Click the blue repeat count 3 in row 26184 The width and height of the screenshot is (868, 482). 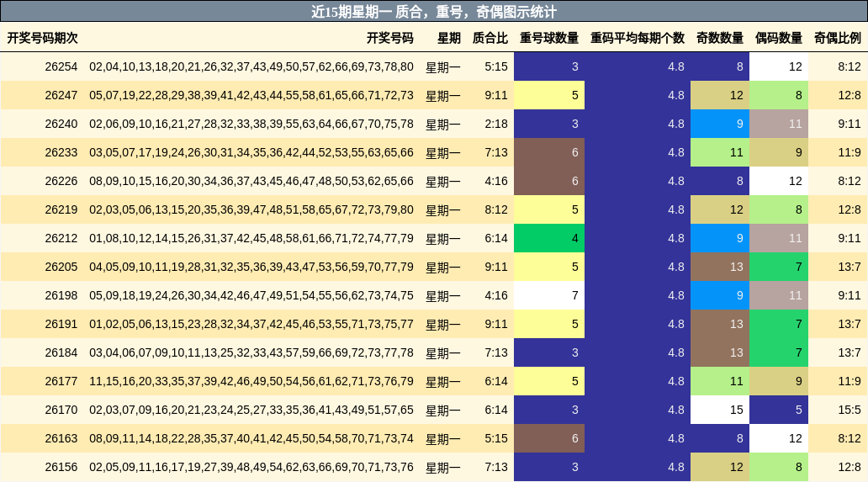[x=549, y=352]
